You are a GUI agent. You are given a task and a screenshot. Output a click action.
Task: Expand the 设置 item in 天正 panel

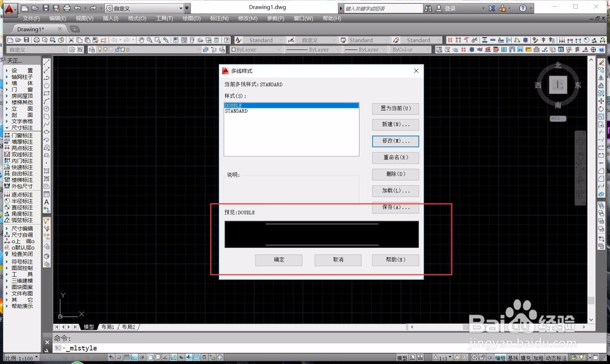click(x=22, y=70)
